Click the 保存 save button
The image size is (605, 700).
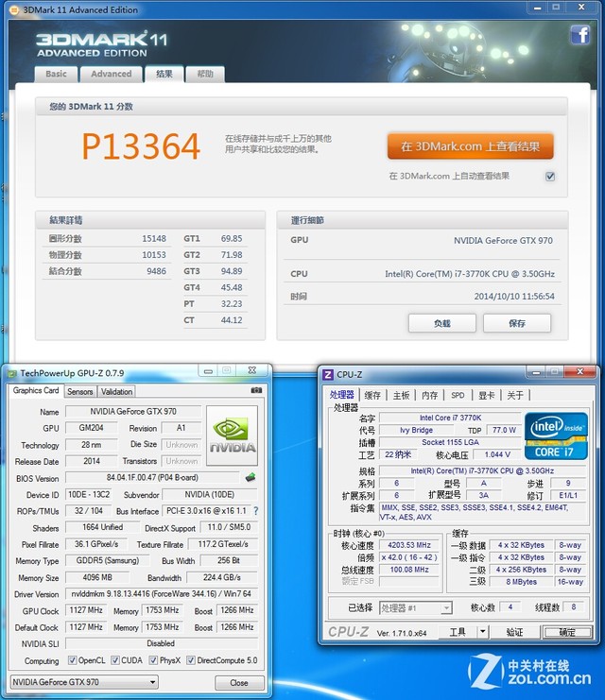point(516,323)
